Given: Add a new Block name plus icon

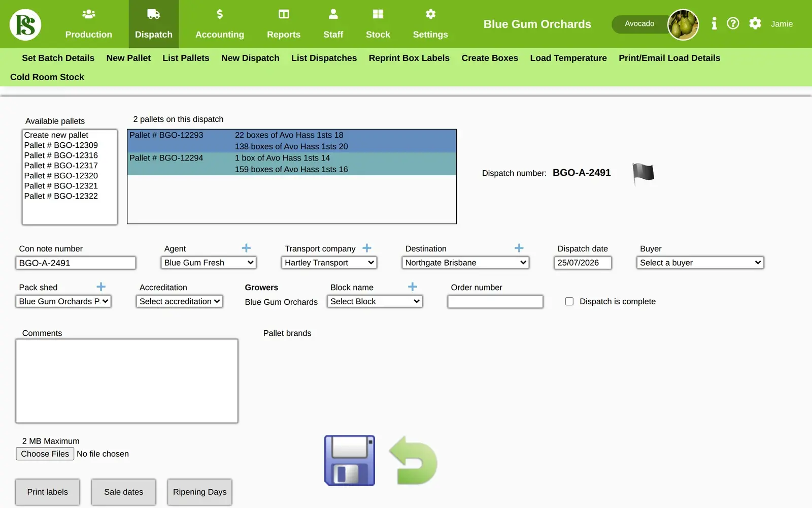Looking at the screenshot, I should click(x=413, y=287).
